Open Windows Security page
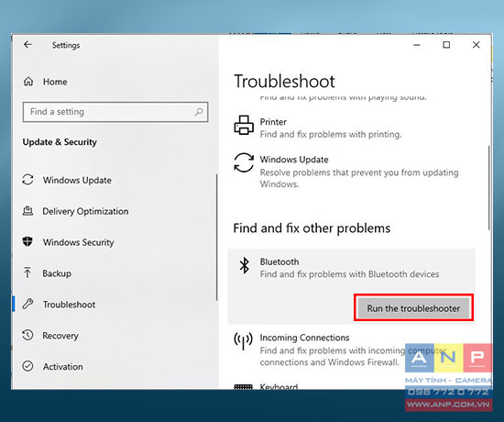This screenshot has width=504, height=422. pos(79,242)
